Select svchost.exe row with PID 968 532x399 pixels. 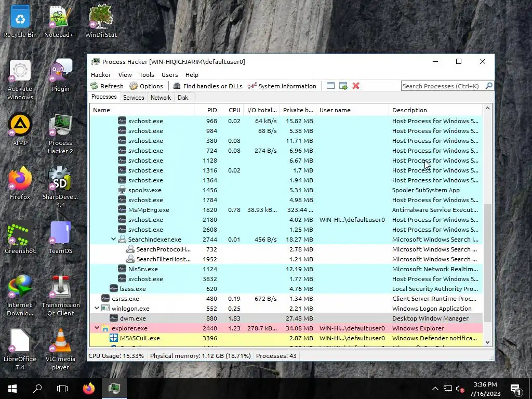pos(286,121)
